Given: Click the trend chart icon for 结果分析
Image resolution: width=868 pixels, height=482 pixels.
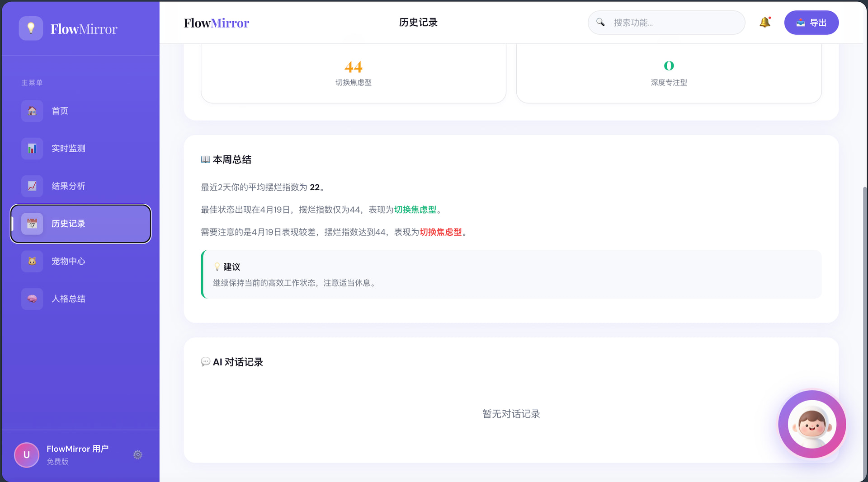Looking at the screenshot, I should click(x=32, y=186).
